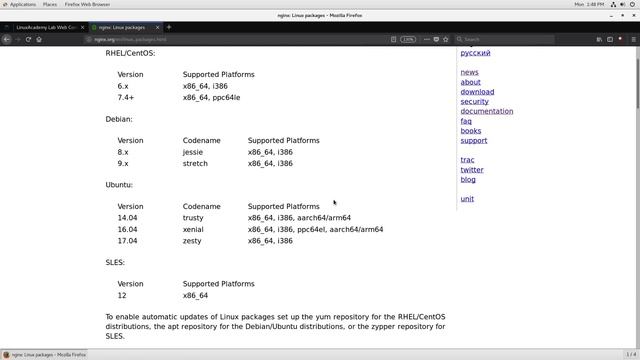This screenshot has width=640, height=360.
Task: Click the 'x86_64, ppc64le' platforms cell
Action: (211, 98)
